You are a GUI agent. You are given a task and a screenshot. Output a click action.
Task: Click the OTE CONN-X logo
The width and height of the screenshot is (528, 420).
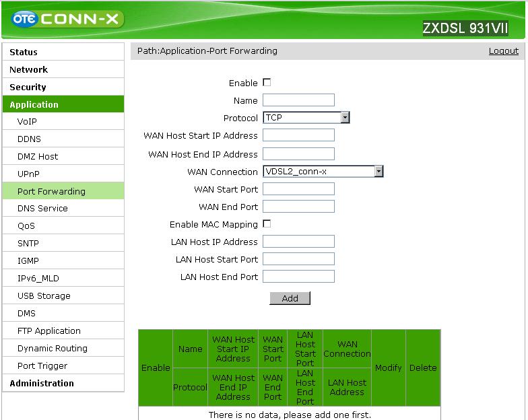tap(67, 19)
